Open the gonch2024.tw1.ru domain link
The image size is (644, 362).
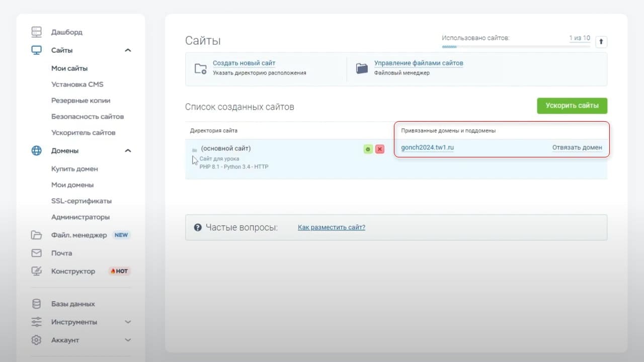(427, 148)
